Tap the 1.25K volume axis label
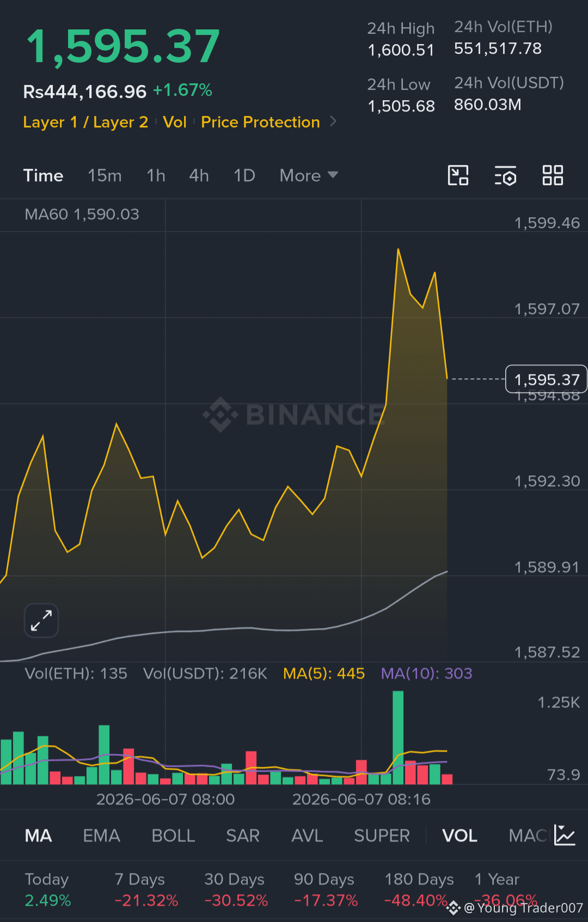588x922 pixels. (559, 702)
